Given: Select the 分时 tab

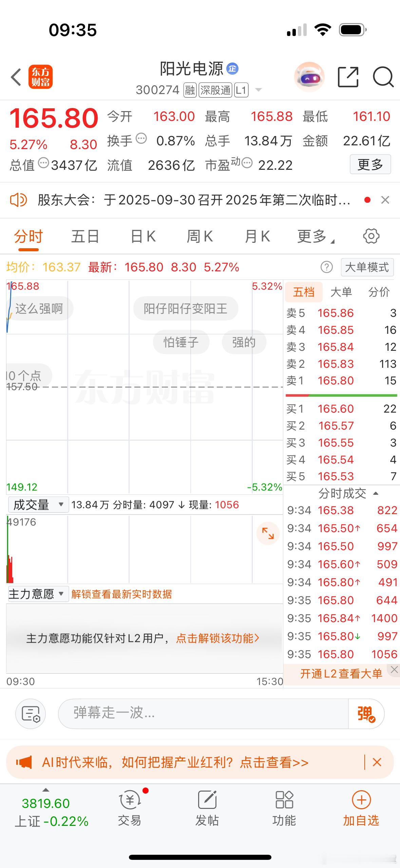Looking at the screenshot, I should (x=28, y=236).
